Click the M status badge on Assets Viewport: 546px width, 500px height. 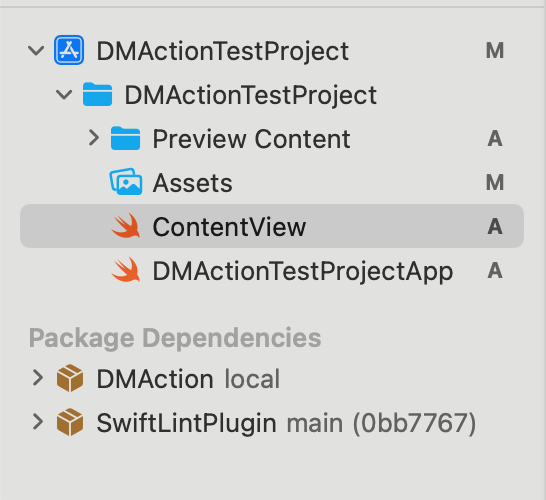click(495, 182)
